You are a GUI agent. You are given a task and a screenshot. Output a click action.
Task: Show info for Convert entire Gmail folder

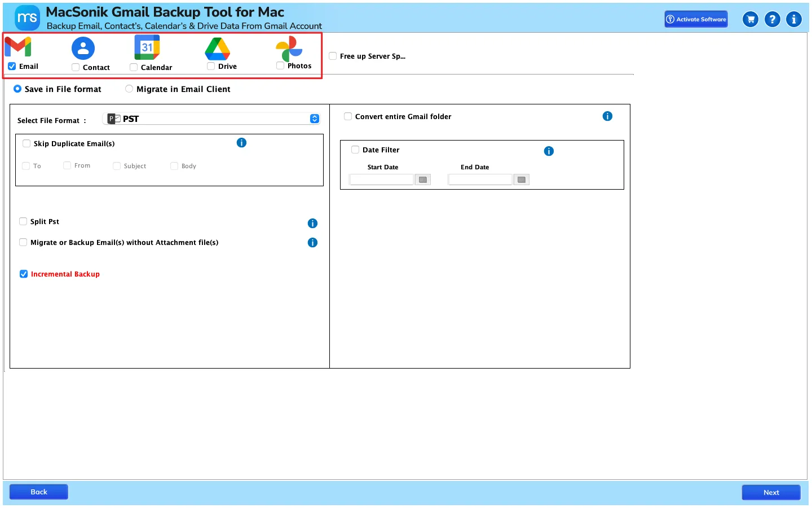click(x=607, y=116)
